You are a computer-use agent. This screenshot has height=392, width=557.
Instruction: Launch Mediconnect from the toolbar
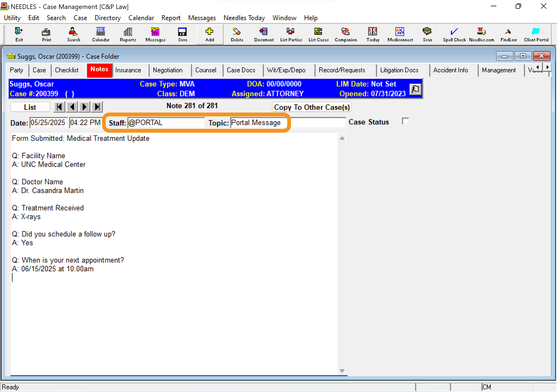[x=400, y=34]
